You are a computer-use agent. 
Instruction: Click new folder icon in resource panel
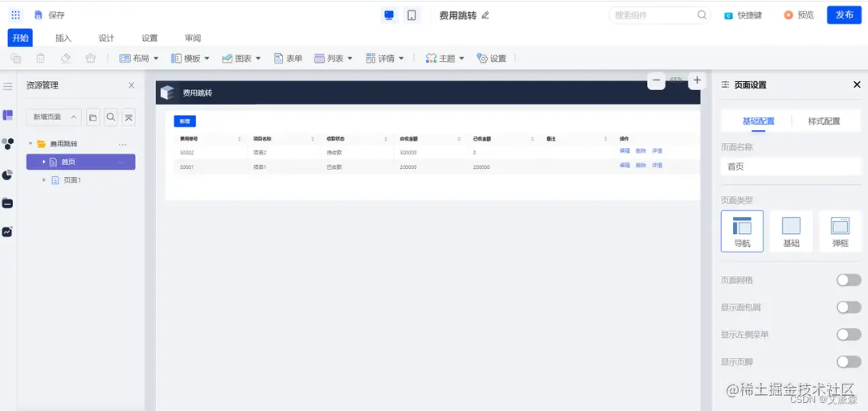93,117
